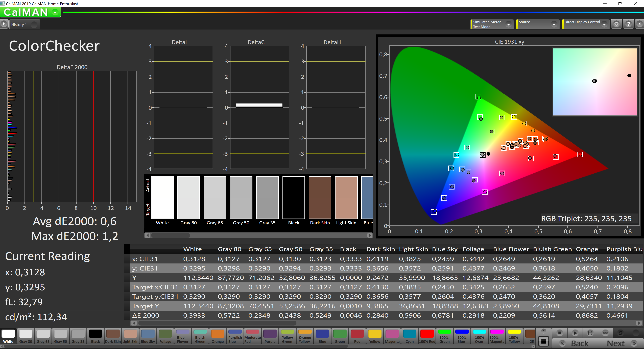644x349 pixels.
Task: Click the Gray 50 actual/target swatch
Action: click(x=241, y=197)
